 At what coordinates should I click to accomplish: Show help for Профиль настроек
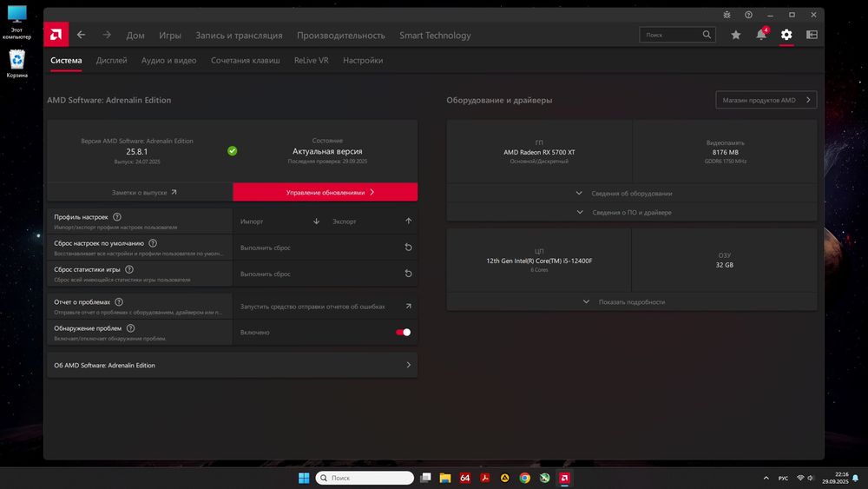click(117, 217)
